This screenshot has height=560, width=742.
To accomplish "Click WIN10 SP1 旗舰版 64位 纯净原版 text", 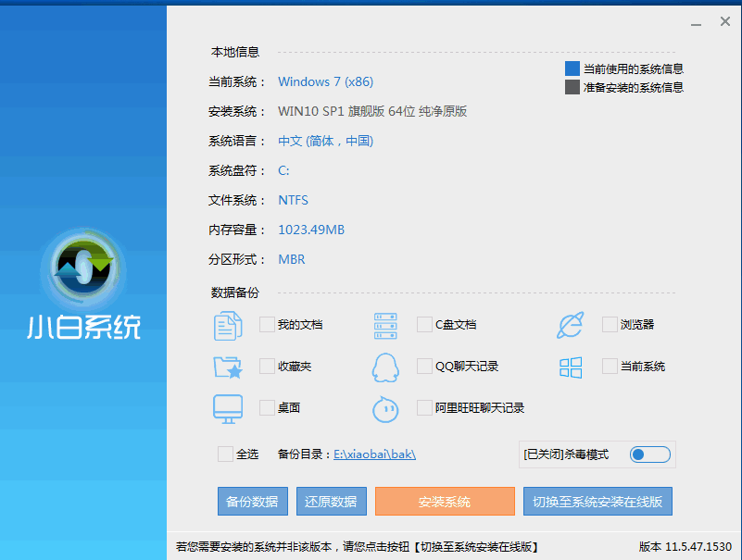I will (372, 112).
